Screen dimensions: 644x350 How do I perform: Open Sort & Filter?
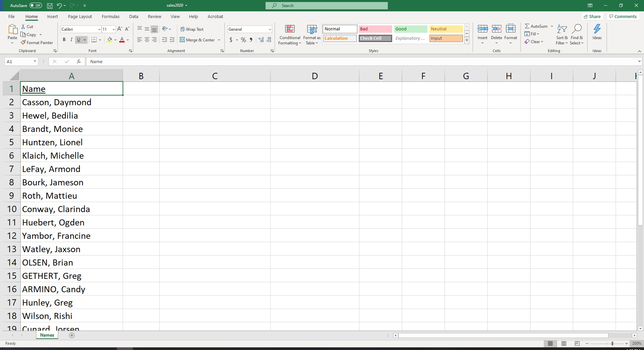(562, 35)
